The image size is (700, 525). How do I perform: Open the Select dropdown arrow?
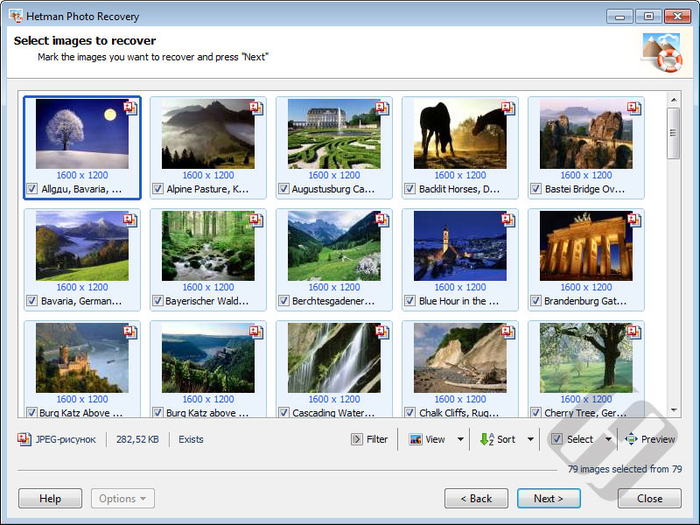[608, 439]
